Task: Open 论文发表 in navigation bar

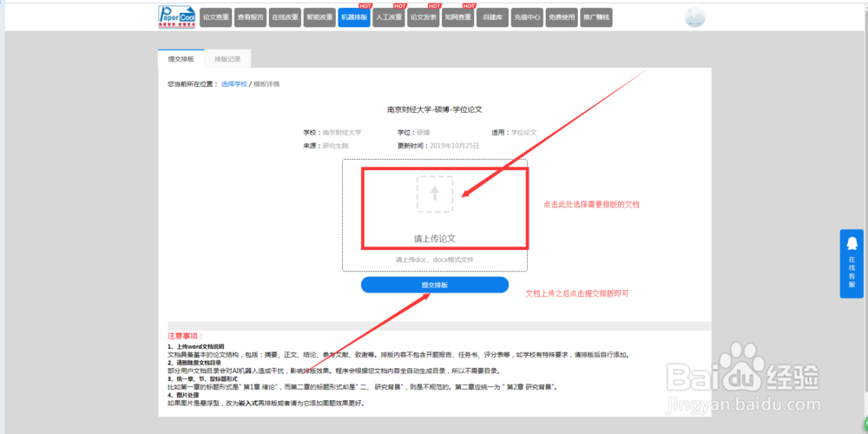Action: 424,17
